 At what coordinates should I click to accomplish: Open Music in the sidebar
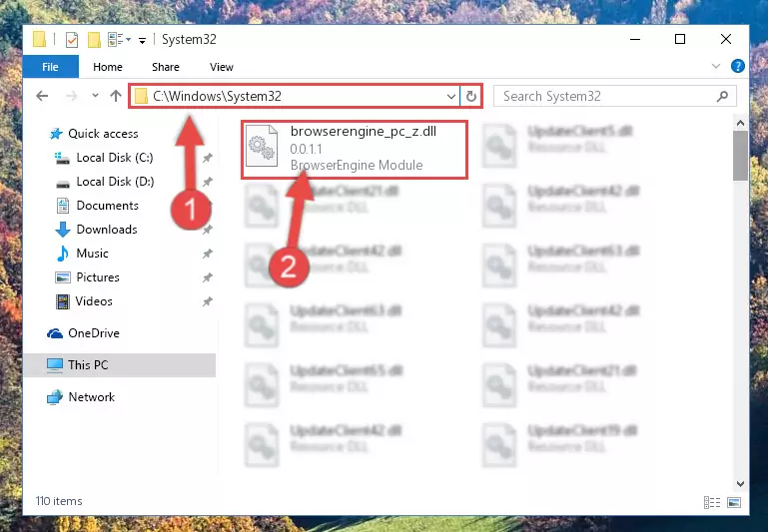click(82, 254)
